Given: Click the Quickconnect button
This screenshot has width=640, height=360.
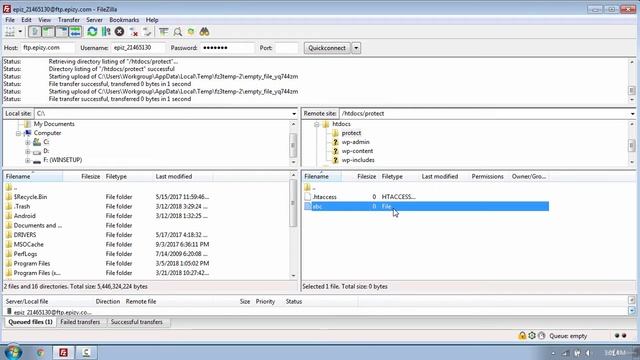Looking at the screenshot, I should [x=327, y=48].
